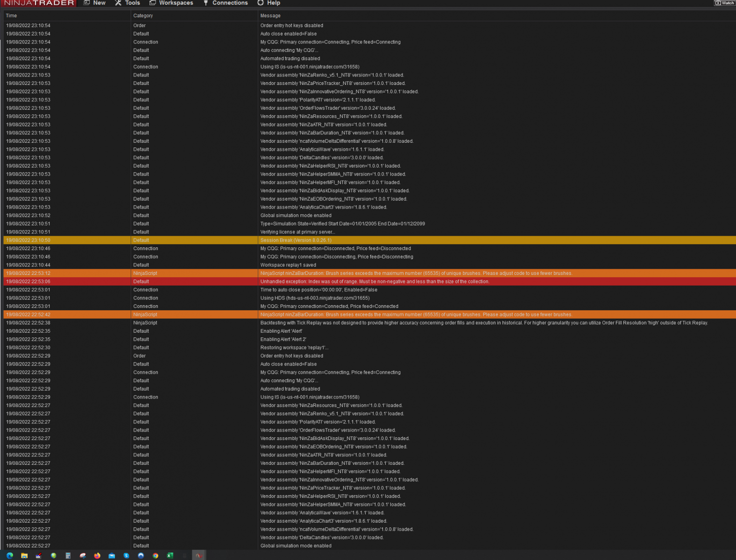Click the timestamp 19/08/2022 23:10:44
This screenshot has height=560, width=736.
click(x=28, y=265)
